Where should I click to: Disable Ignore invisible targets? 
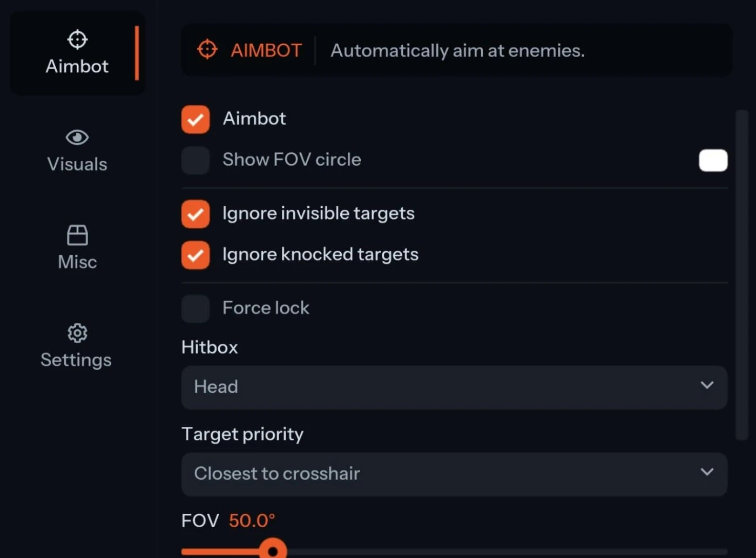195,214
